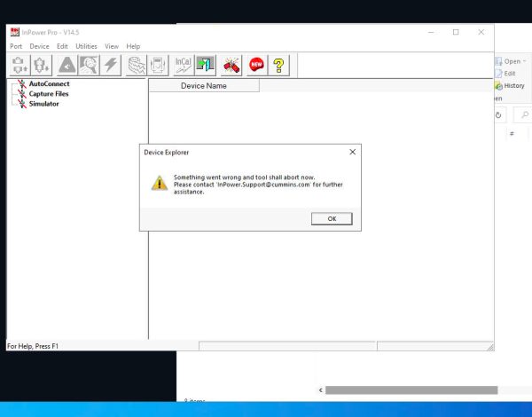Viewport: 532px width, 417px height.
Task: Select the Capture Files tree node
Action: pyautogui.click(x=49, y=94)
